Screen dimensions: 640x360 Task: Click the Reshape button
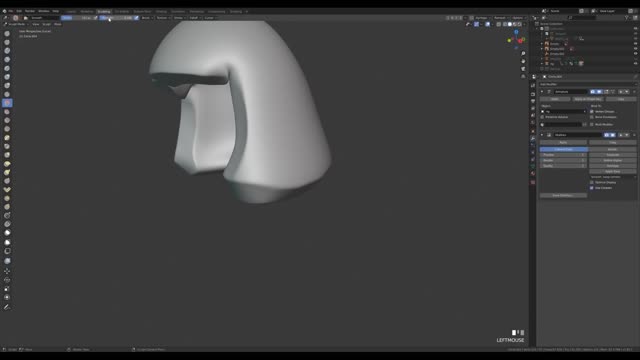click(612, 166)
